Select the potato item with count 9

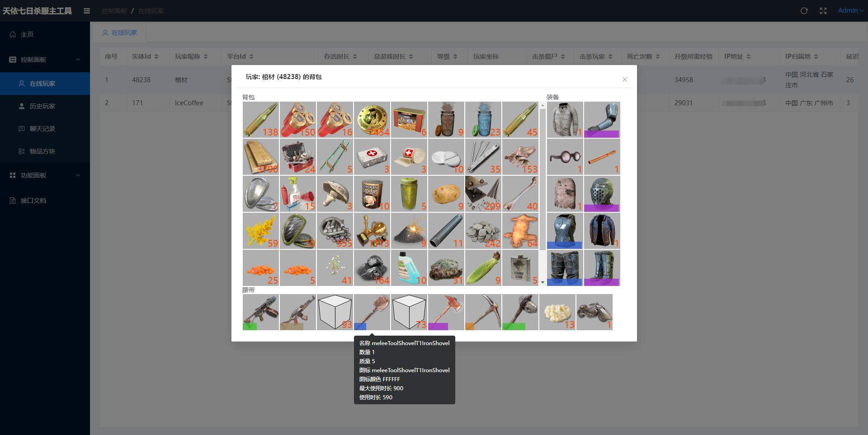click(446, 194)
